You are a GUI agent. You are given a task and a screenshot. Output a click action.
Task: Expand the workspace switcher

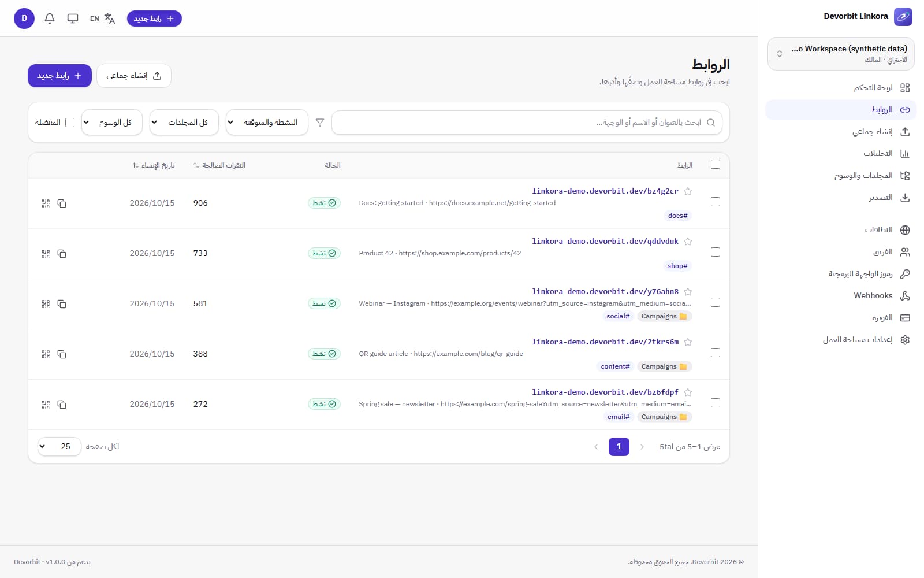(841, 54)
